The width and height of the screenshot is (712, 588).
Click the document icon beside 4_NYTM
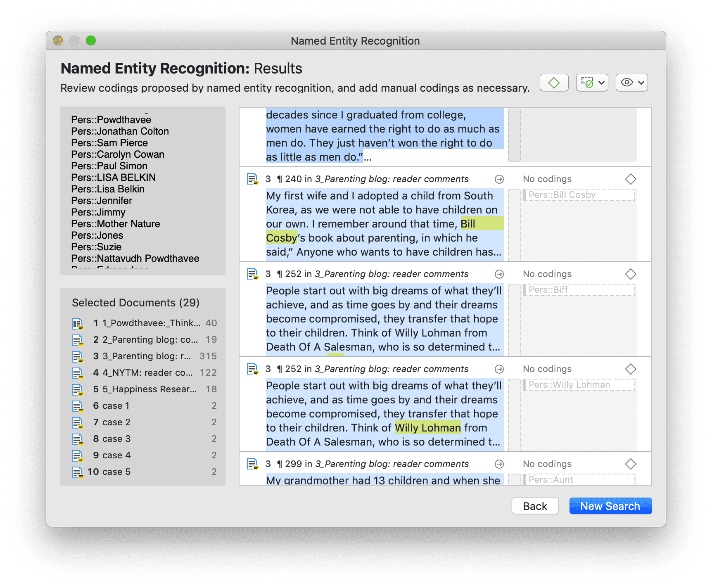click(77, 373)
